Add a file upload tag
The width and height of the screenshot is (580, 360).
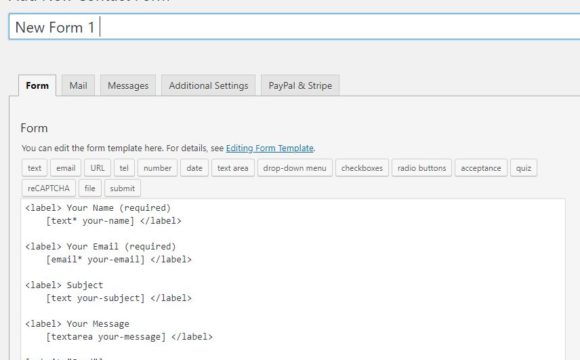pos(90,188)
